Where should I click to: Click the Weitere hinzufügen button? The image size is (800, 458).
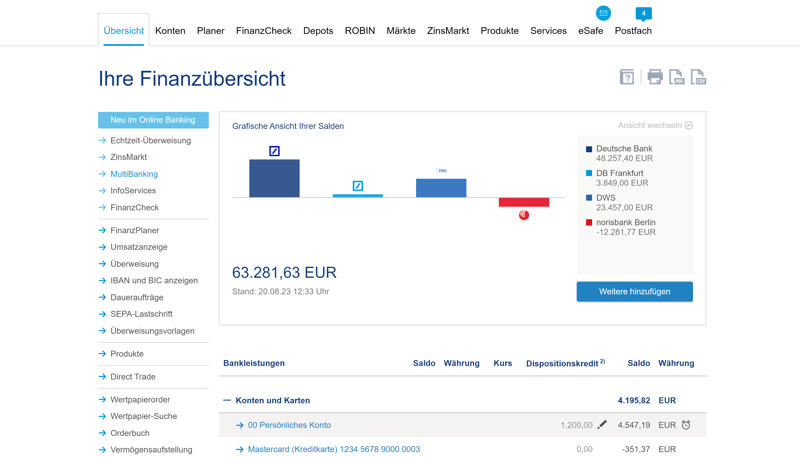click(635, 292)
